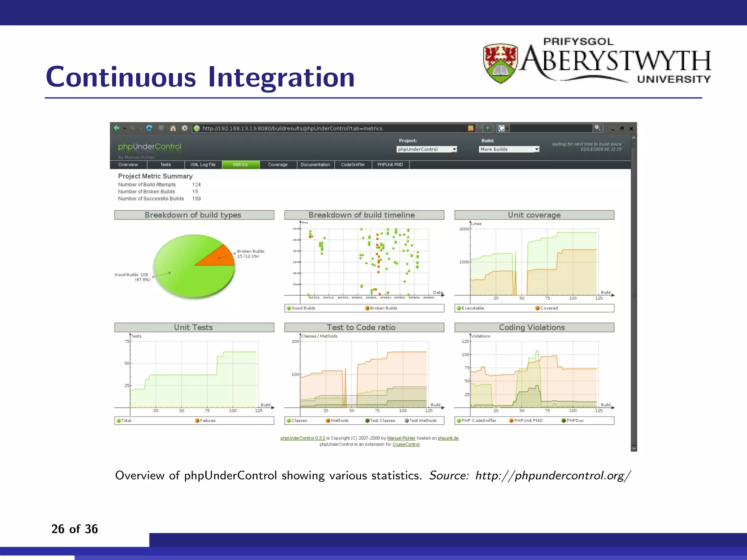Click the green Good Builds pie slice
The image size is (747, 560).
pyautogui.click(x=182, y=270)
